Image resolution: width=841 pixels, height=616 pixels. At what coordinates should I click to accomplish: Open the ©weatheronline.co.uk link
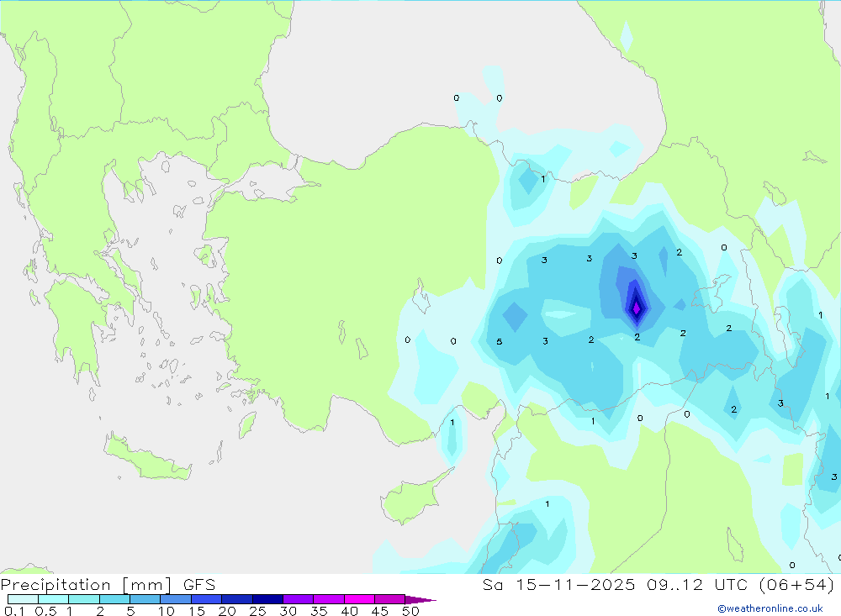(770, 608)
